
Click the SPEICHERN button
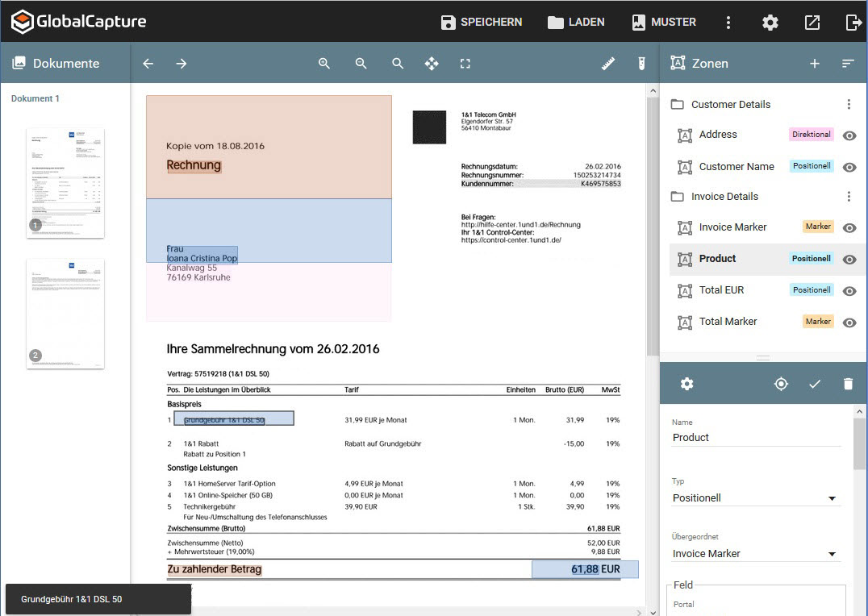coord(482,23)
